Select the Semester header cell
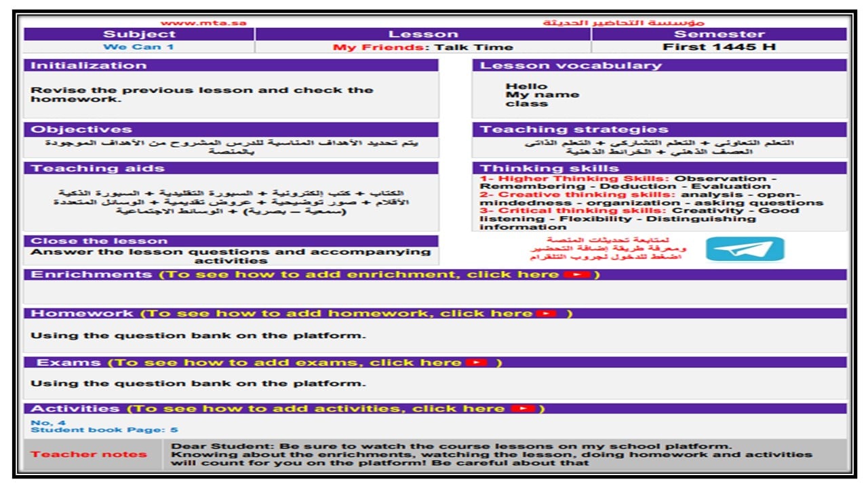This screenshot has height=488, width=868. click(719, 35)
